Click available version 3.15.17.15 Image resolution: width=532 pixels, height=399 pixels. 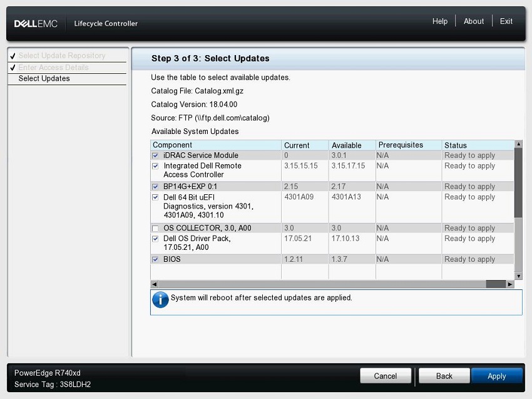tap(348, 166)
